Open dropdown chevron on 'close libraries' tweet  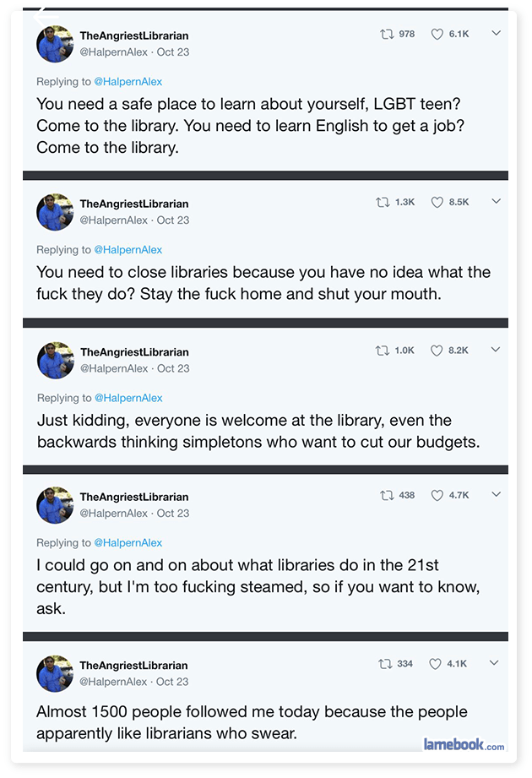click(x=497, y=202)
